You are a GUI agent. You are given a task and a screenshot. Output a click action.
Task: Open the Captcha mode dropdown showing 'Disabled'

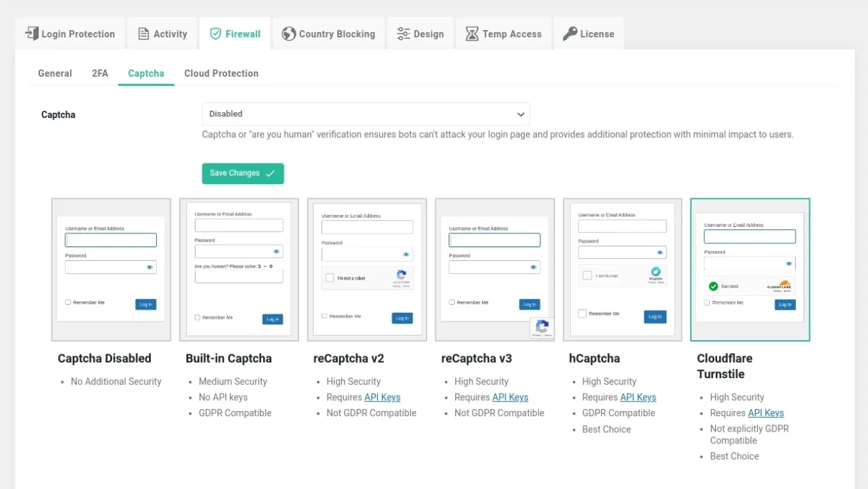(x=366, y=113)
